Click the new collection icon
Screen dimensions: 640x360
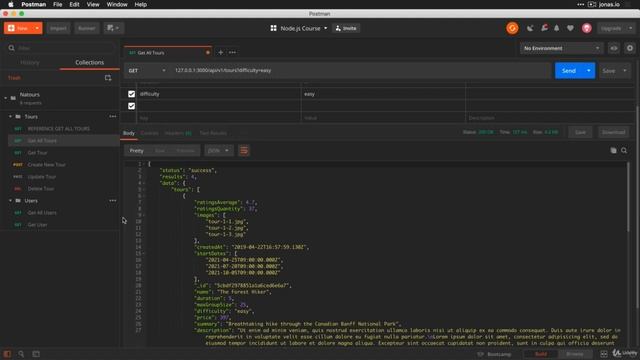coord(108,78)
